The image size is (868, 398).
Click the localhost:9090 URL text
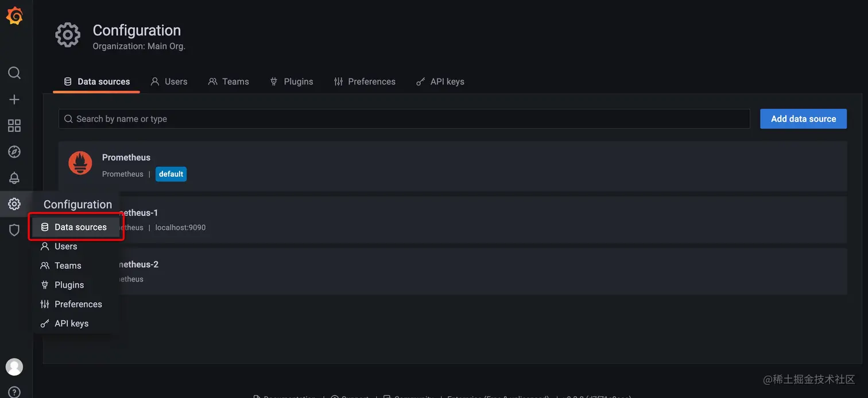[x=180, y=228]
